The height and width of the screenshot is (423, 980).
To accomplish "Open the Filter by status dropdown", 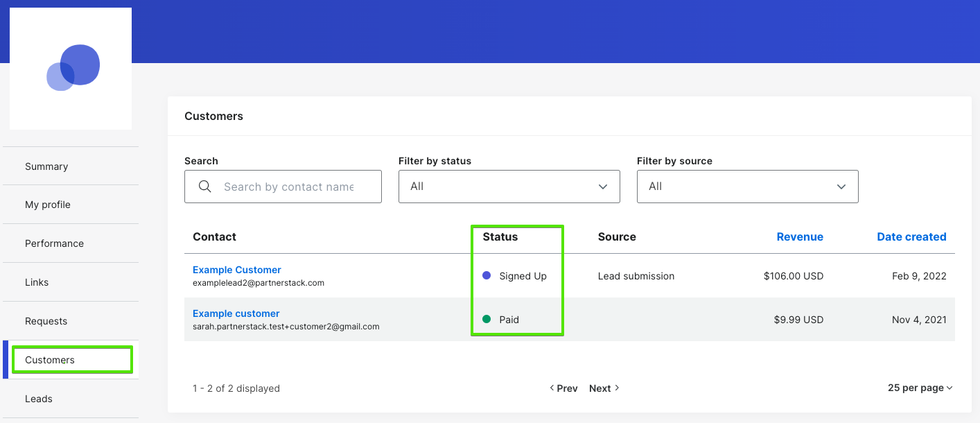I will coord(509,187).
